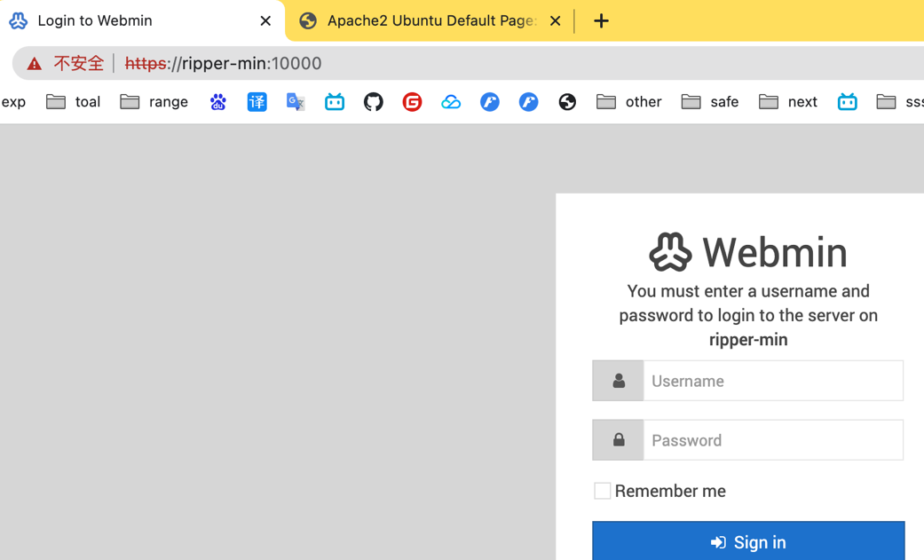
Task: Open the Bilibili bookmark beside Google Translate
Action: click(x=335, y=102)
